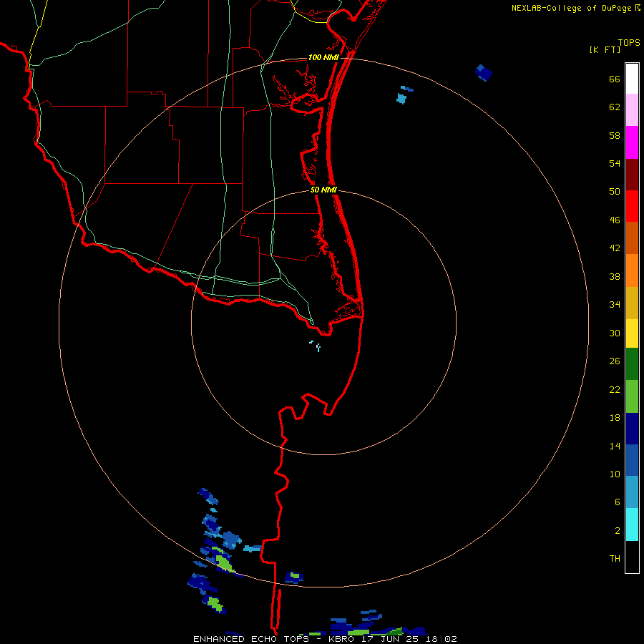
Task: Click the legend value 18 beside the swatches
Action: tap(615, 418)
